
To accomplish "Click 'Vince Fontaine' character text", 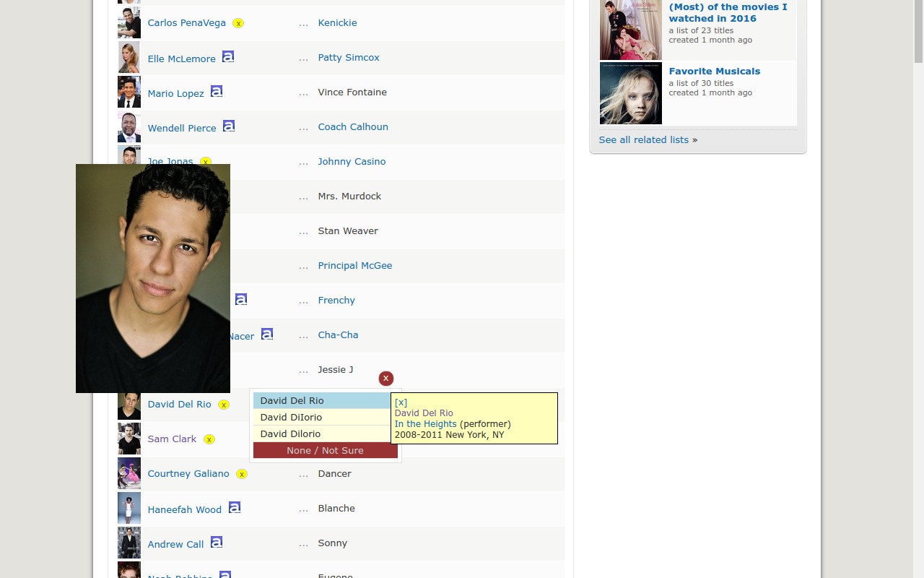I will tap(352, 92).
